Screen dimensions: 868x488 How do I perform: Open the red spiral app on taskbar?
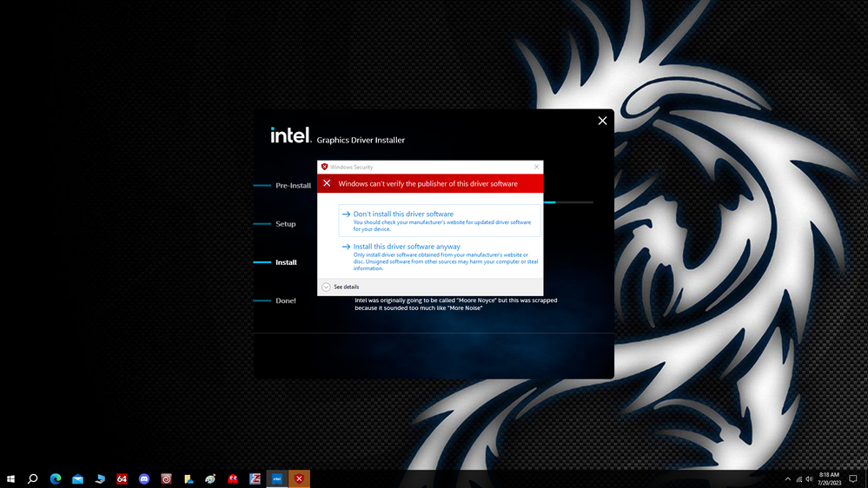coord(166,478)
